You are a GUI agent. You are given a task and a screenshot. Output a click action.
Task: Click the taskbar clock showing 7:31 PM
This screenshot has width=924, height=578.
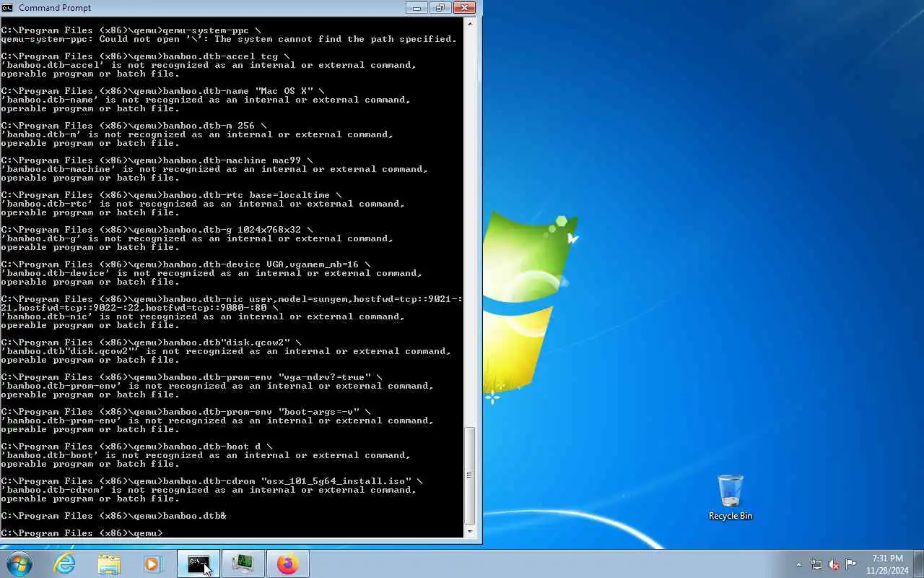pyautogui.click(x=887, y=564)
